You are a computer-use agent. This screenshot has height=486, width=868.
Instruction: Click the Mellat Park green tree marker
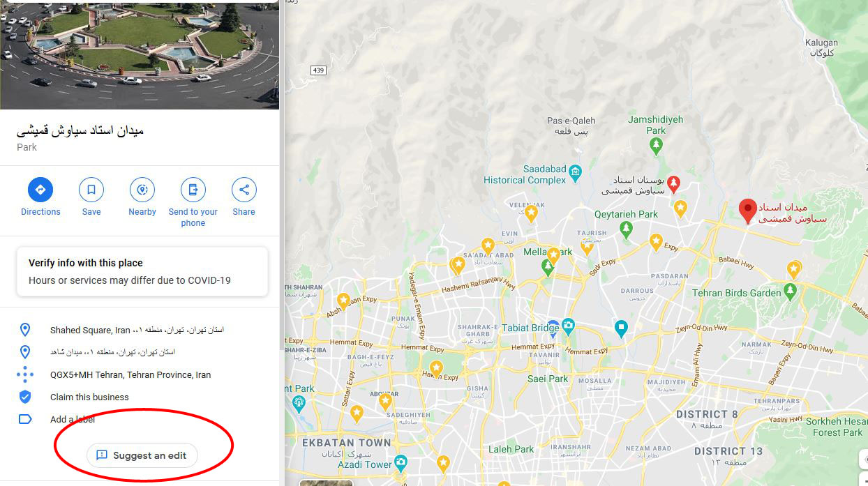pos(548,268)
